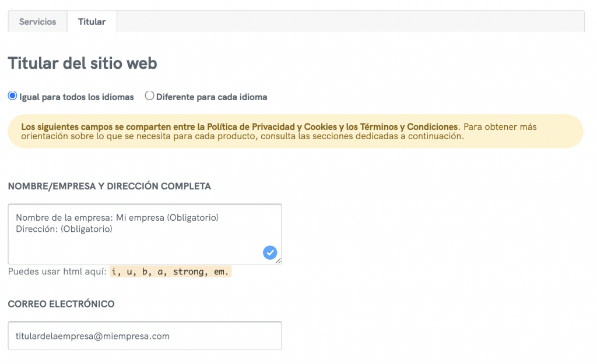Viewport: 597px width, 364px height.
Task: Click the bold Política de Privacidad notice text
Action: [239, 126]
